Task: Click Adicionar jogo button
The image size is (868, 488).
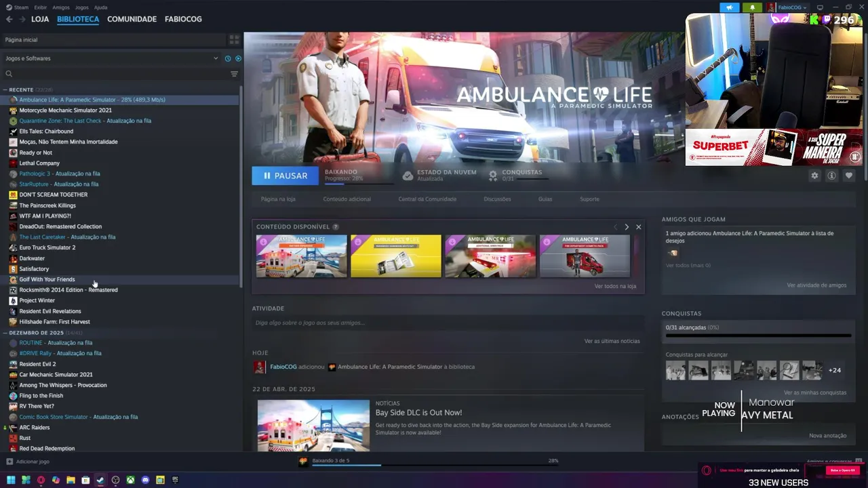Action: click(28, 462)
